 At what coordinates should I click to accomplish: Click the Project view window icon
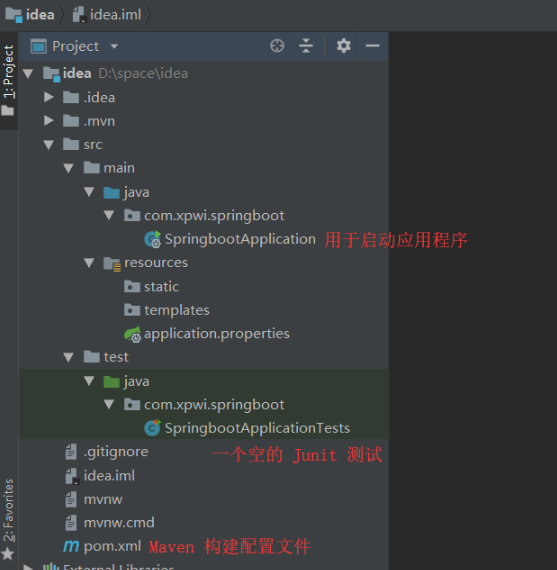tap(39, 47)
